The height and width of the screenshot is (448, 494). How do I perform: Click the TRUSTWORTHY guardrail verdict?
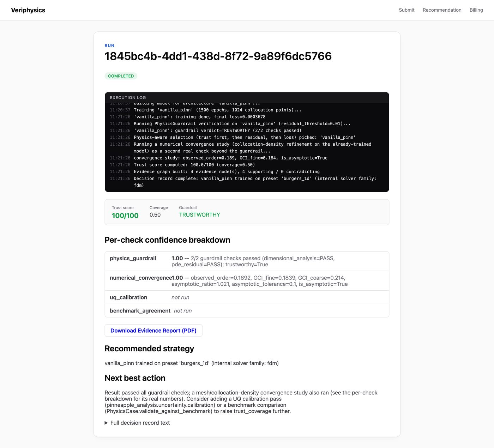[199, 215]
